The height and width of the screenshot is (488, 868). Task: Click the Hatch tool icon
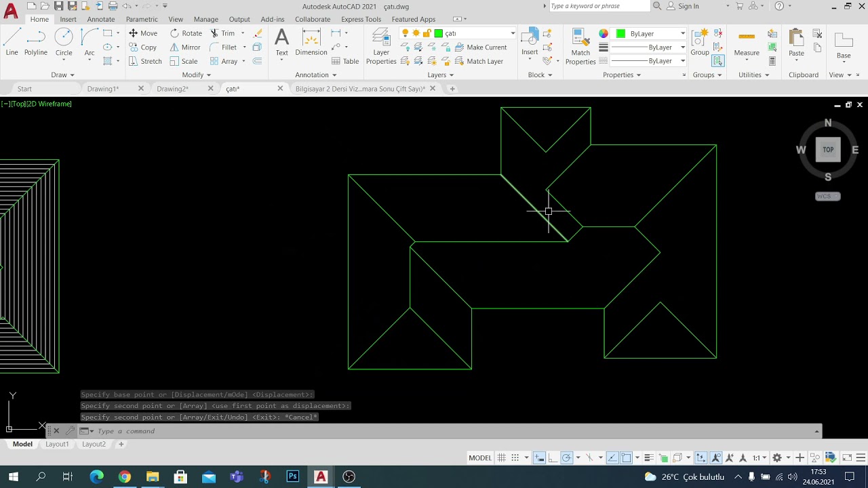107,61
